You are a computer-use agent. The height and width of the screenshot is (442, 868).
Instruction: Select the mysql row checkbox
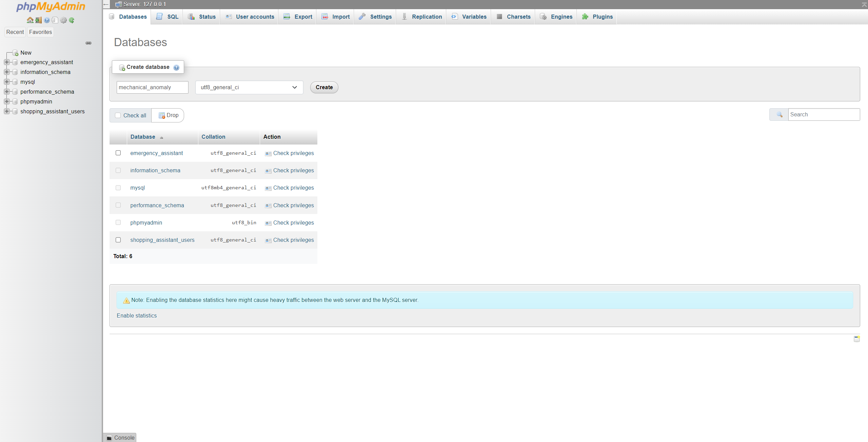tap(118, 188)
